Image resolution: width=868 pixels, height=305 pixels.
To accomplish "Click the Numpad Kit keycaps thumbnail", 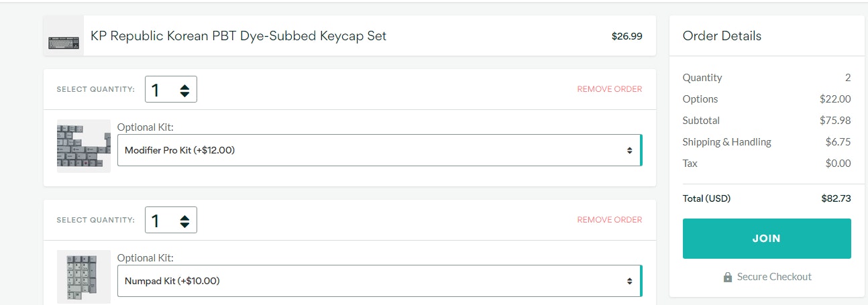I will point(84,276).
